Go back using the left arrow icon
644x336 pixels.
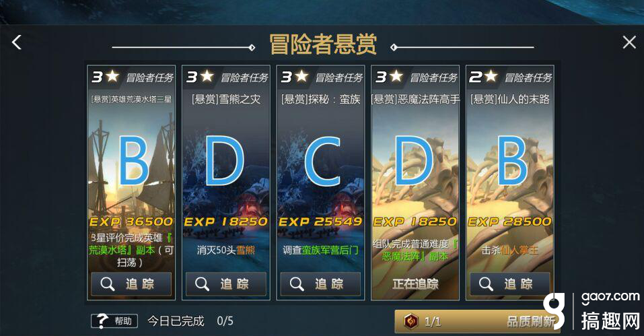[16, 42]
